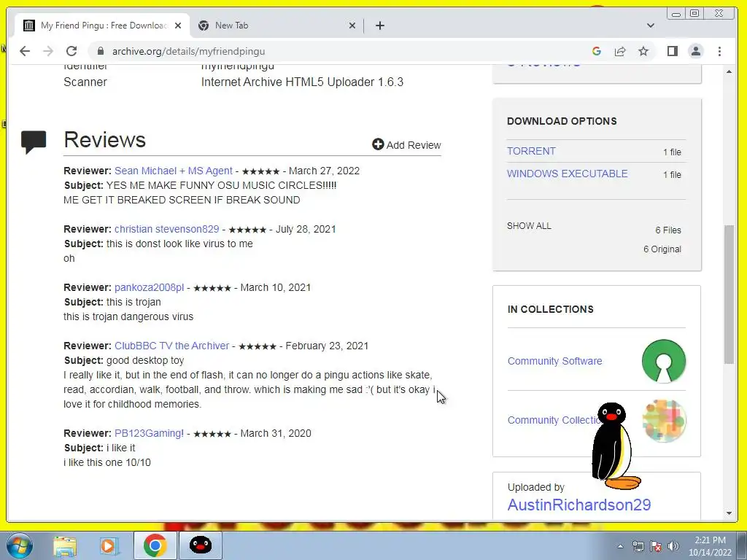Download via TORRENT link

point(531,151)
